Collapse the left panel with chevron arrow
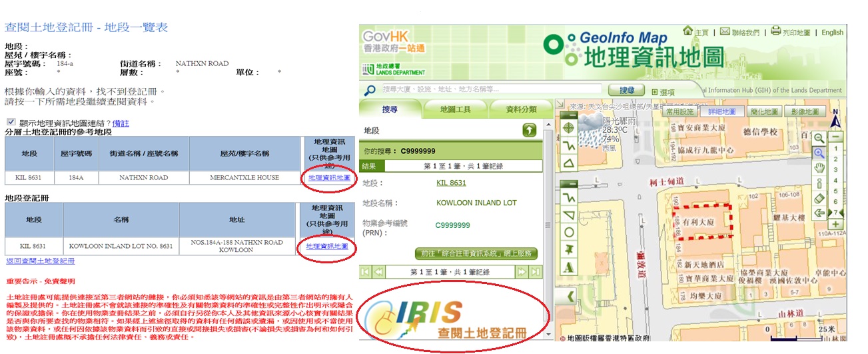 pos(572,295)
